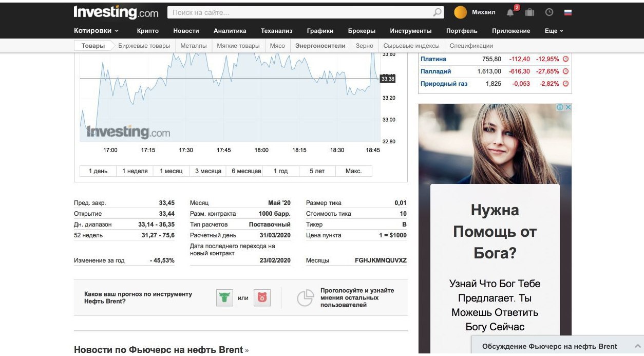Click the clock icon in Платина row

pyautogui.click(x=565, y=59)
